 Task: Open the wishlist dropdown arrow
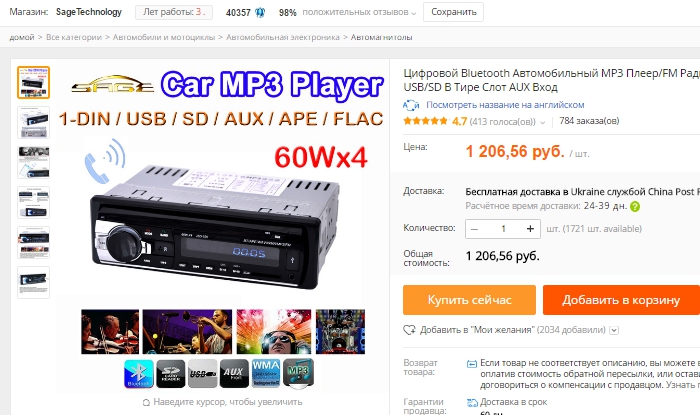coord(614,331)
